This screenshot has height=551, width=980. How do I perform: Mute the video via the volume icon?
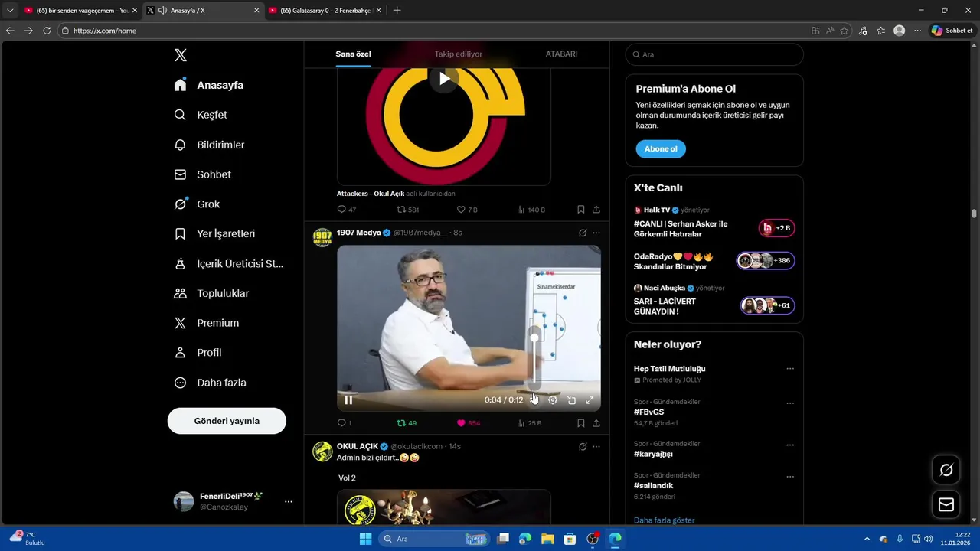(x=534, y=399)
